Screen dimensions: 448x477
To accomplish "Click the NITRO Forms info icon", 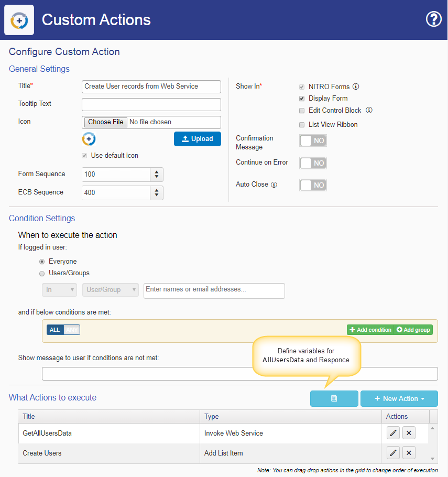I will click(356, 86).
